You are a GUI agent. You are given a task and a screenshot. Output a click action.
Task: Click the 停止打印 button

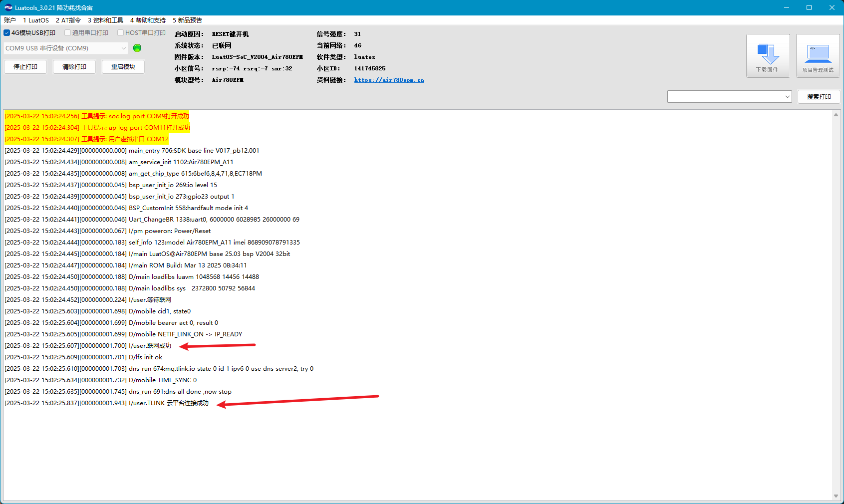pos(25,67)
